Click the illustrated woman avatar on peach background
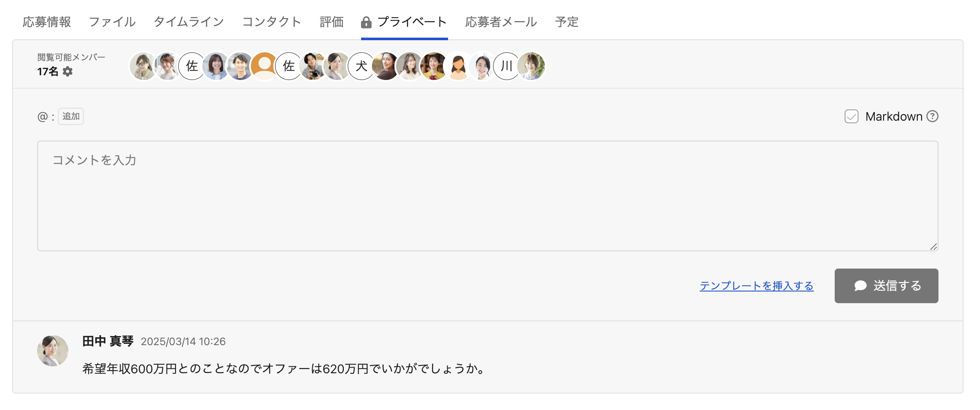 click(x=458, y=66)
